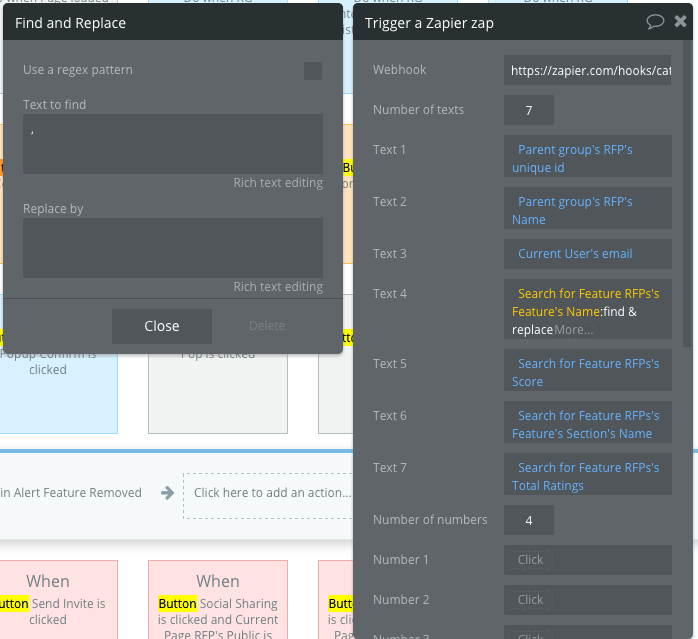The height and width of the screenshot is (639, 698).
Task: Click the arrow icon after Alert Feature Removed
Action: 167,492
